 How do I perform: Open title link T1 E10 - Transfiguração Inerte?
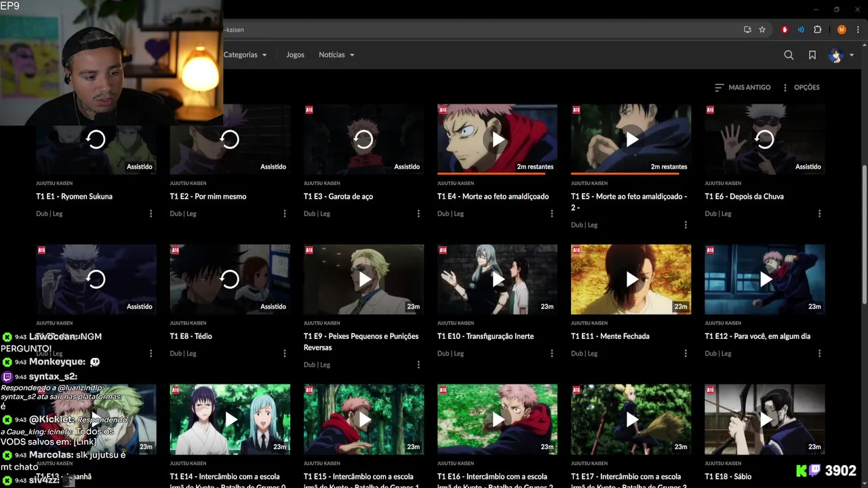point(486,336)
